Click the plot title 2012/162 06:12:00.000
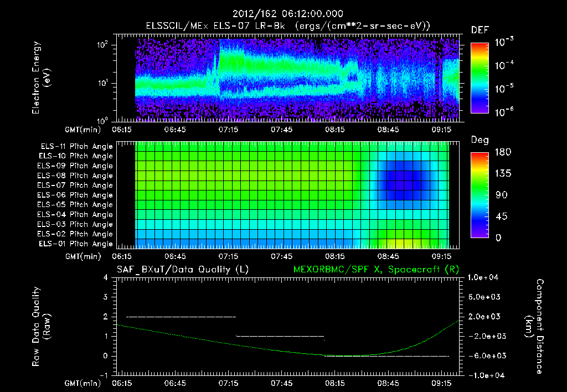 point(288,14)
